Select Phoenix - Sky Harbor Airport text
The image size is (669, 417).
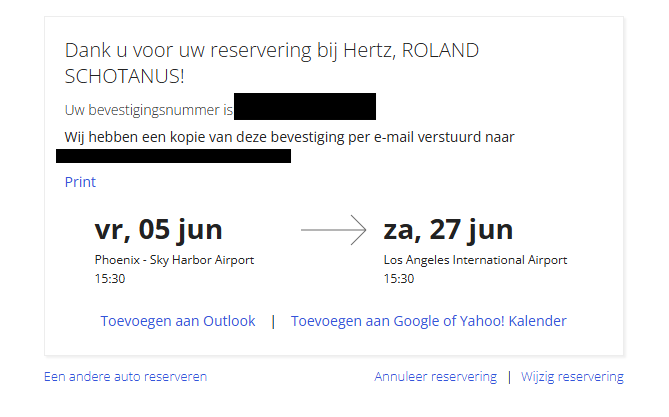[174, 260]
